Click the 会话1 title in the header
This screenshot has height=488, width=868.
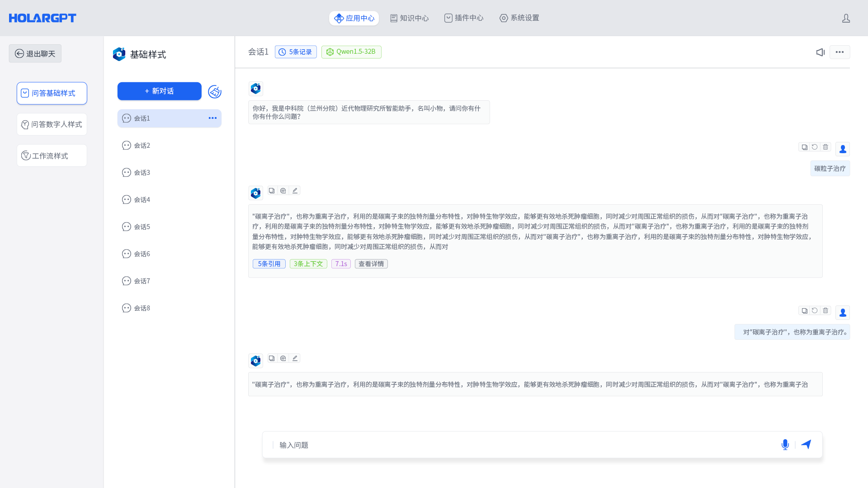258,52
